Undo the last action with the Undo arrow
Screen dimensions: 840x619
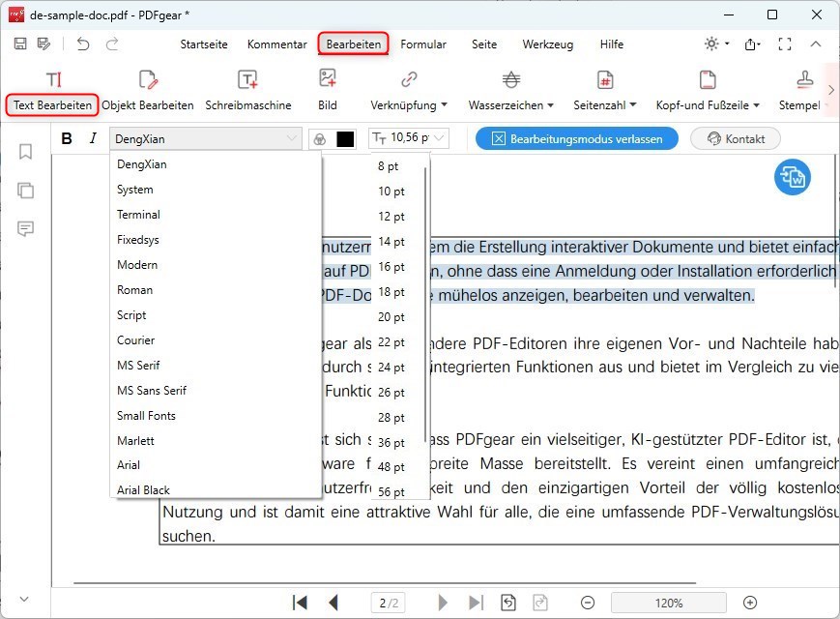pos(83,44)
